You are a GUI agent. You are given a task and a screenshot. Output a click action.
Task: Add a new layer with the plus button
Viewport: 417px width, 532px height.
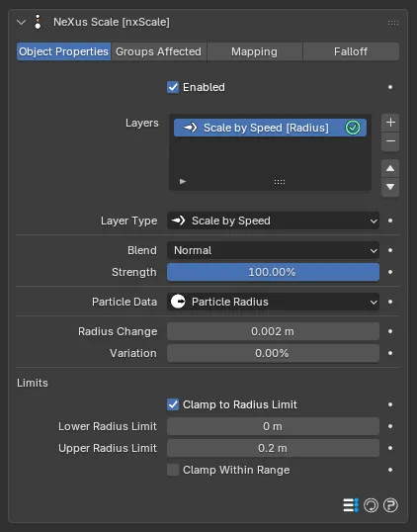[x=390, y=123]
